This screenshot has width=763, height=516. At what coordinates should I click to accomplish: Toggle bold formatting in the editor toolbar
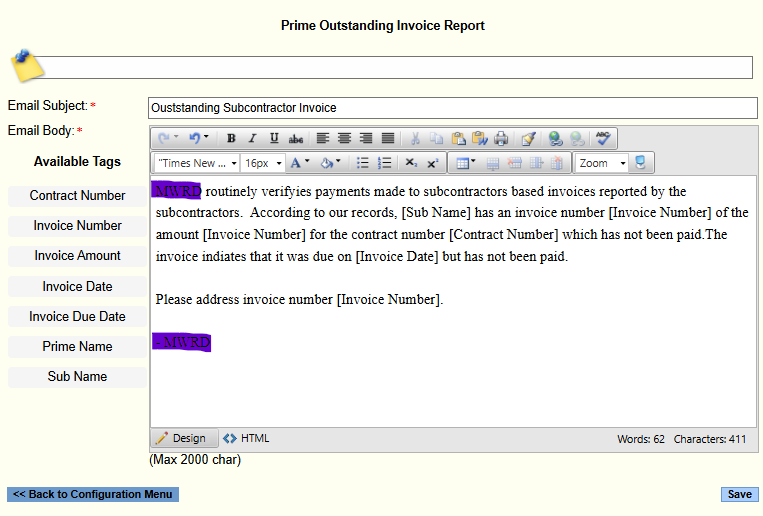(x=231, y=138)
